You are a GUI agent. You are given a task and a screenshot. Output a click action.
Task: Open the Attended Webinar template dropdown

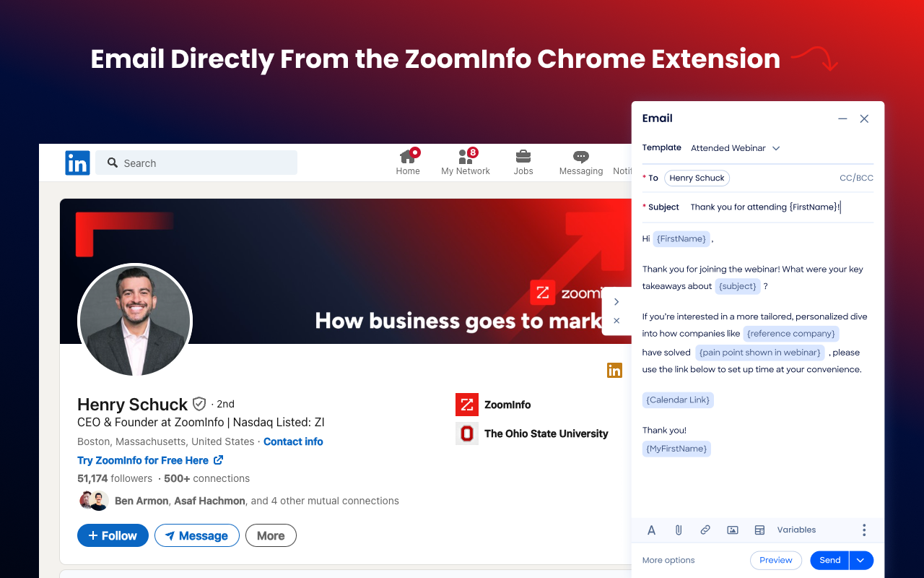tap(736, 148)
